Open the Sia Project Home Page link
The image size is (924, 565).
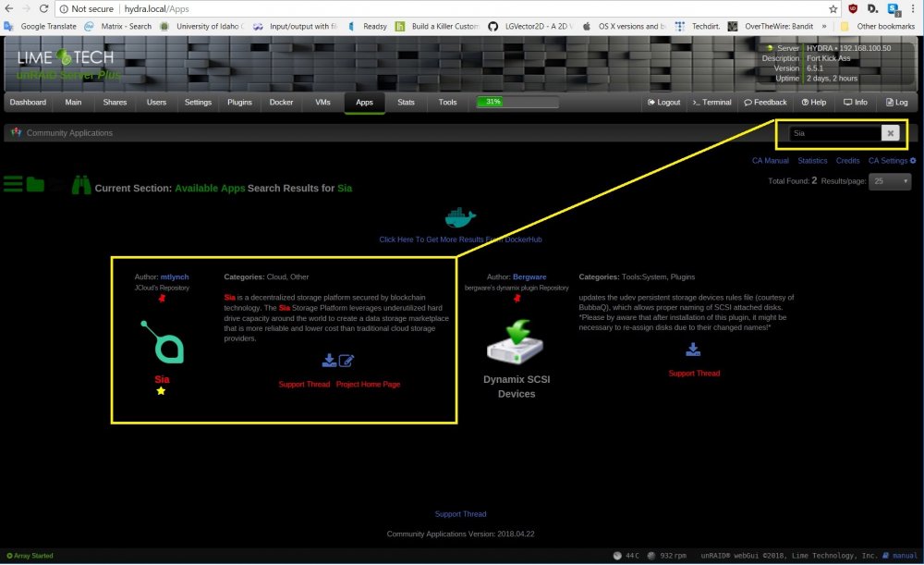368,384
